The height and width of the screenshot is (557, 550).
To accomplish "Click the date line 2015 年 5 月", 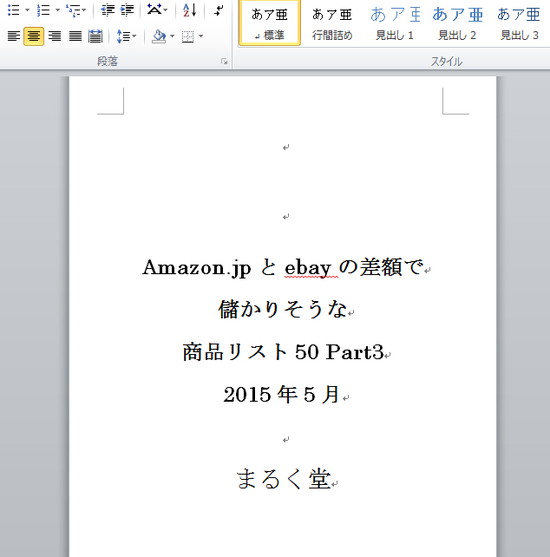I will coord(281,394).
